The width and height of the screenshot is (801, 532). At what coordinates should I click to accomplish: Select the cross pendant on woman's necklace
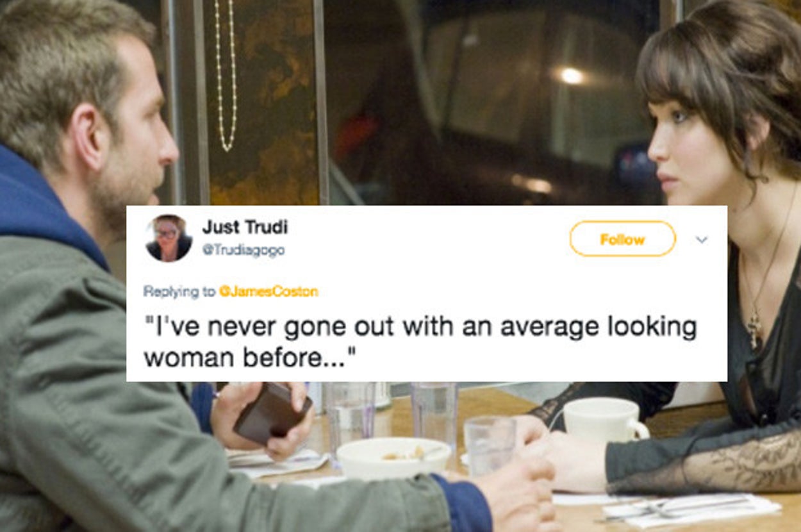[x=754, y=327]
